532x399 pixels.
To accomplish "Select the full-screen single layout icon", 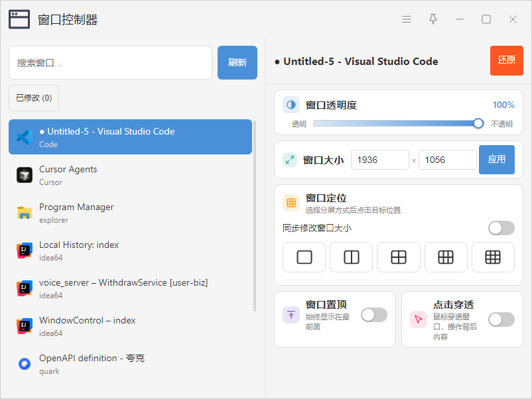I will click(x=304, y=257).
